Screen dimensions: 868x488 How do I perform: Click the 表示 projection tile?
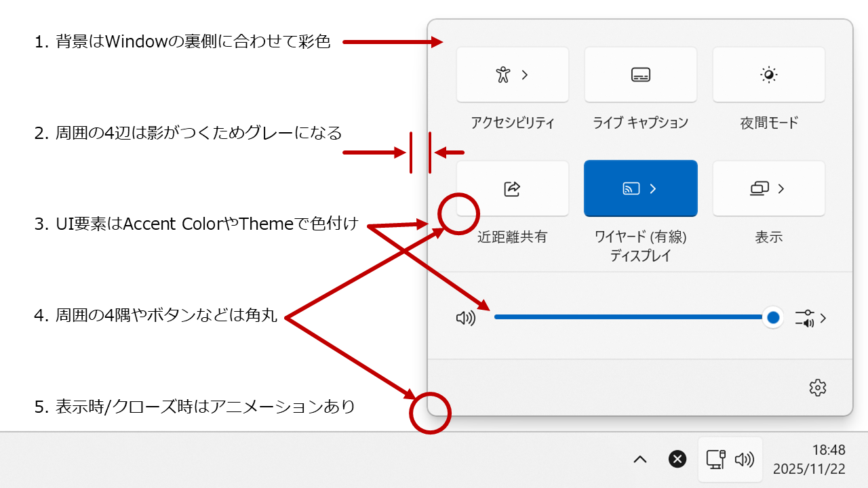768,188
